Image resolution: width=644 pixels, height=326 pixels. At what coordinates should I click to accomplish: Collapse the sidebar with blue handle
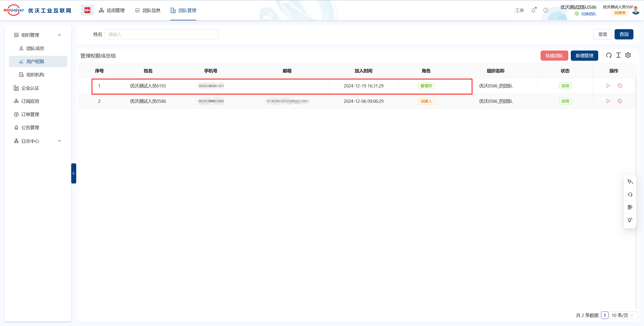[73, 173]
